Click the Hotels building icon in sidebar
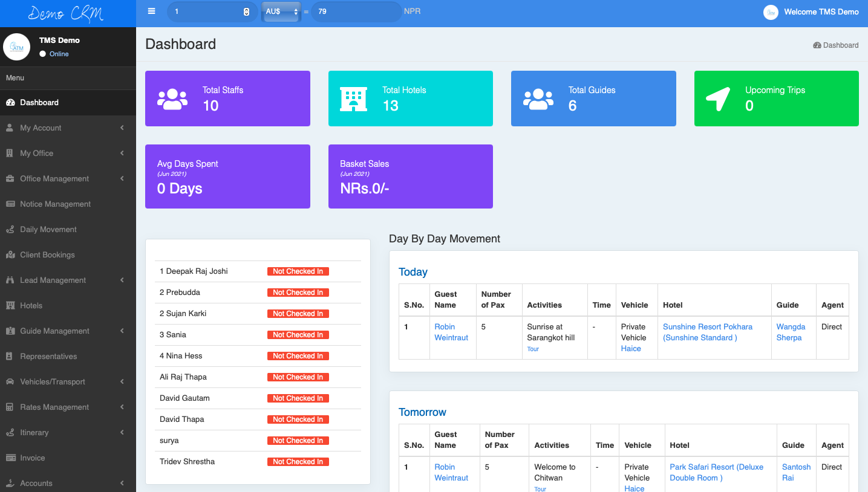The image size is (868, 492). [x=10, y=306]
